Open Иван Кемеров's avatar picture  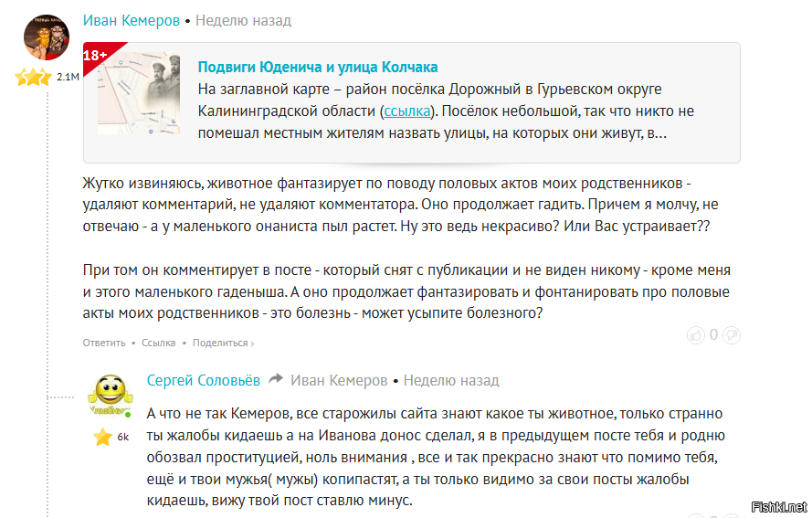click(x=47, y=37)
